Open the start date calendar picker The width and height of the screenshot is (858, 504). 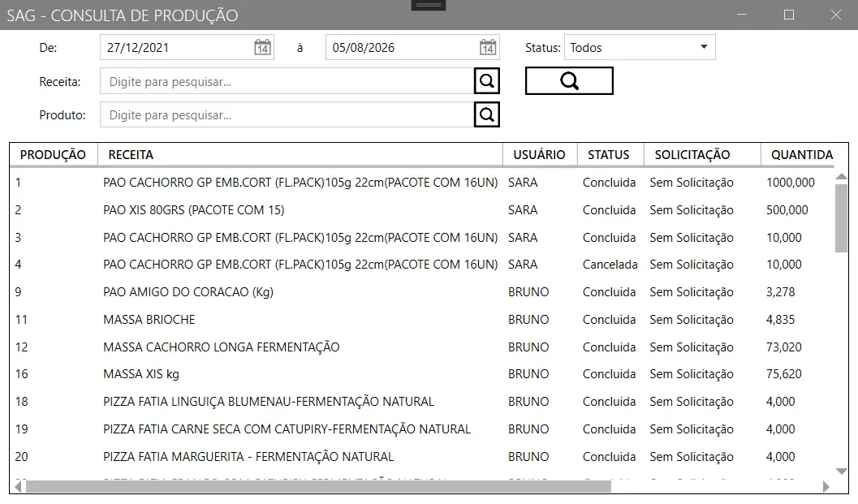coord(263,48)
